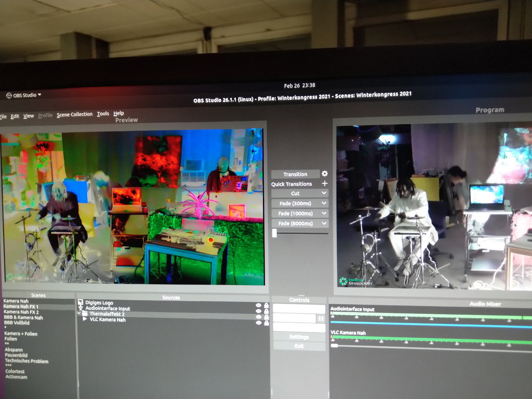Viewport: 532px width, 399px height.
Task: Open the File menu
Action: [3, 116]
